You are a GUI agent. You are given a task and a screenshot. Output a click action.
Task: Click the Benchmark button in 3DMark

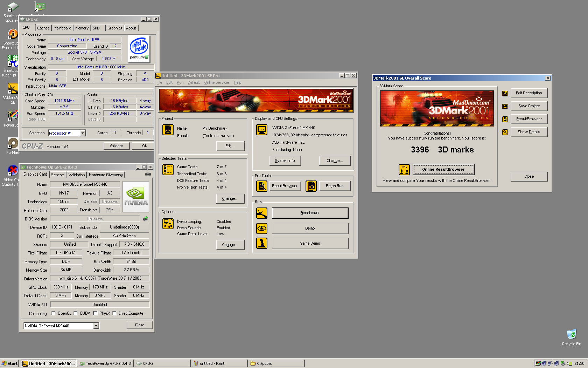tap(310, 213)
